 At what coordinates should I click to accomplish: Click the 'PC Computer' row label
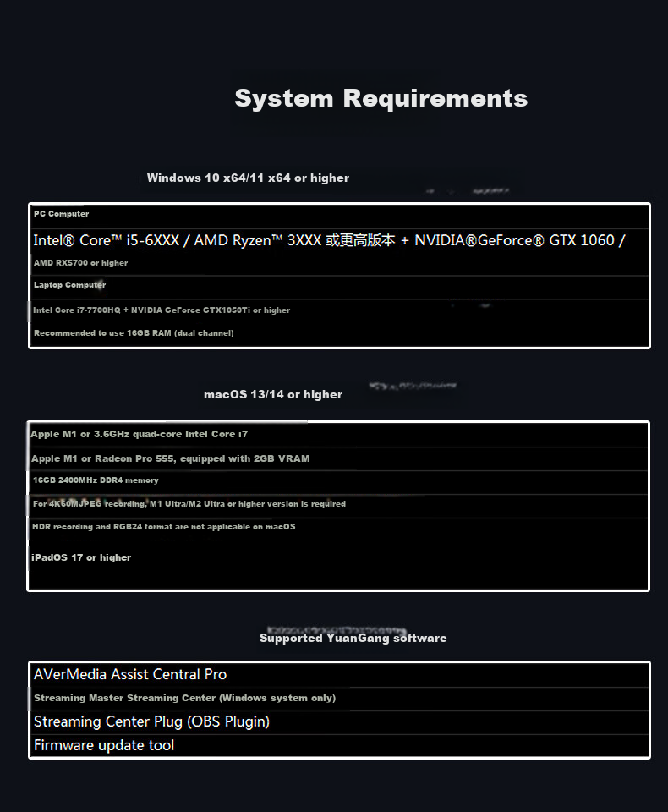pos(61,214)
